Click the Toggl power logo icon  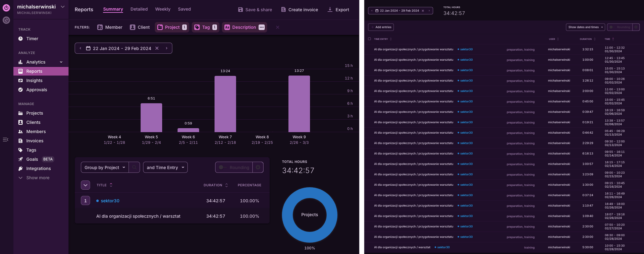coord(6,8)
